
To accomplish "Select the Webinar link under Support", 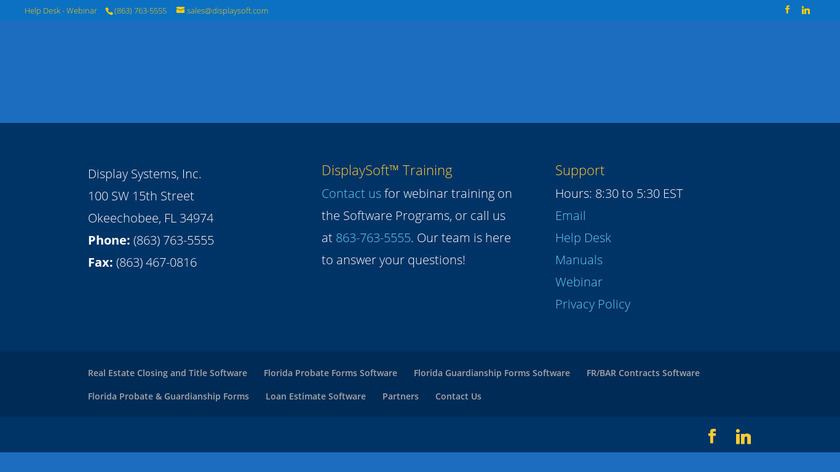I will [x=579, y=282].
